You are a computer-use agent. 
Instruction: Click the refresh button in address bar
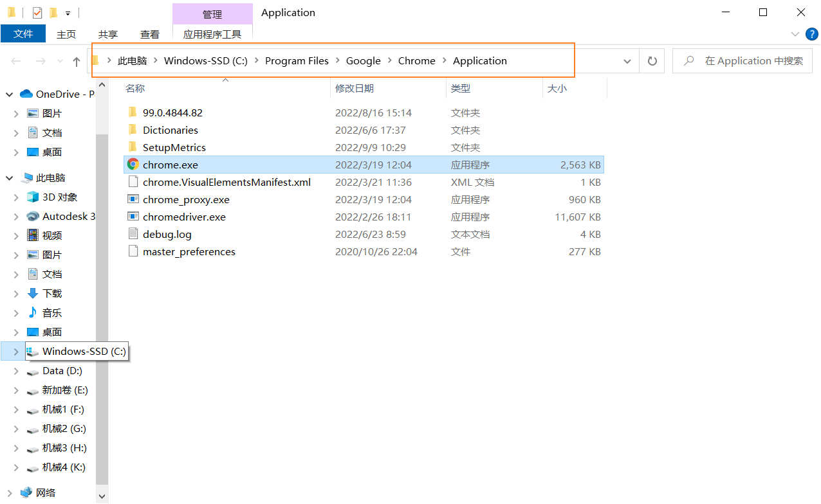pos(652,61)
